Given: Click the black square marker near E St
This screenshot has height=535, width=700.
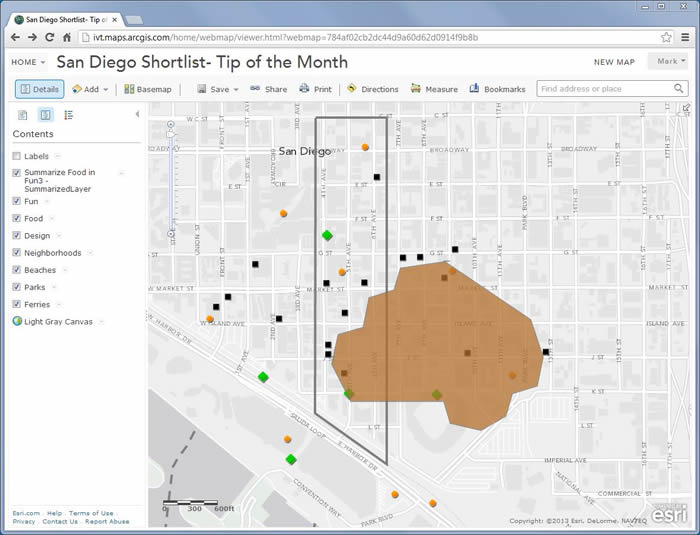Looking at the screenshot, I should 377,177.
